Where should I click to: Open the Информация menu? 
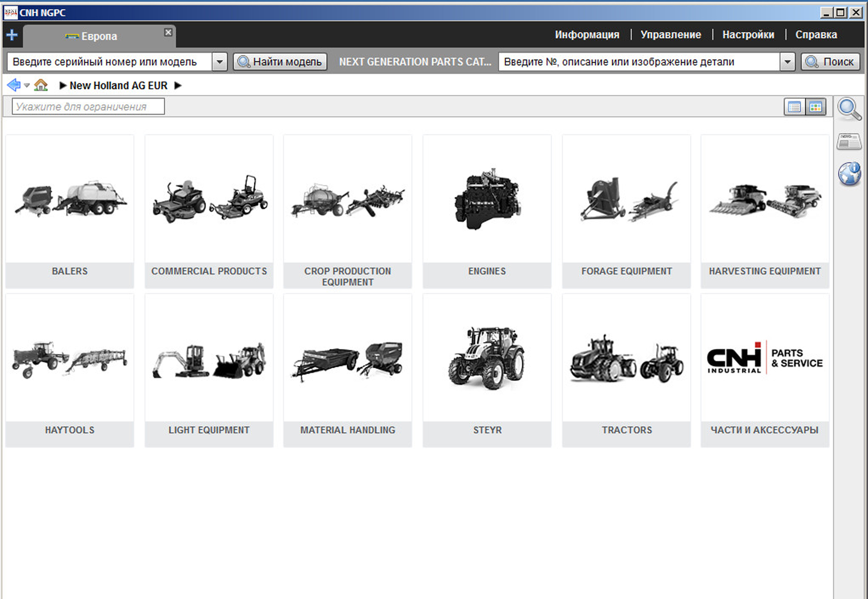pyautogui.click(x=587, y=35)
